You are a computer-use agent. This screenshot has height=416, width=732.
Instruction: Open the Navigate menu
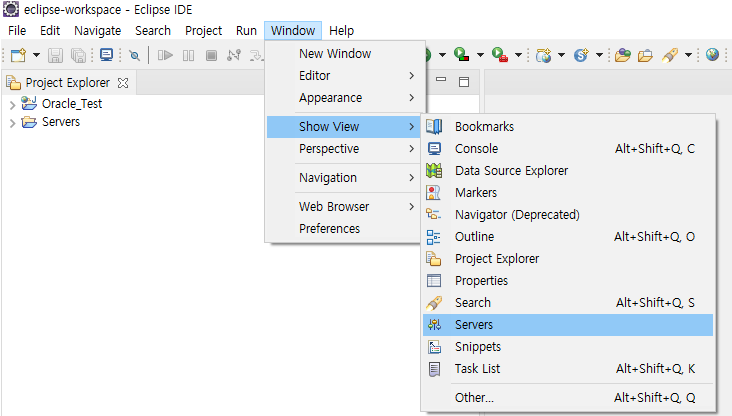[98, 31]
